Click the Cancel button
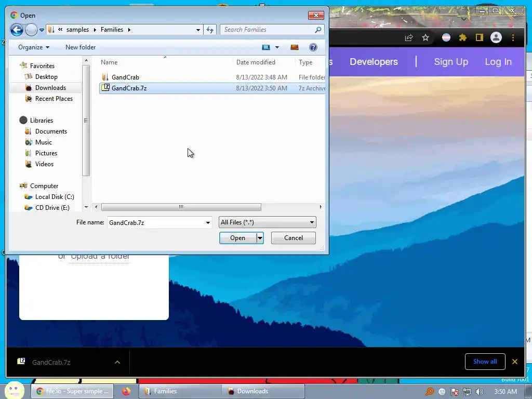The width and height of the screenshot is (532, 399). click(x=294, y=238)
